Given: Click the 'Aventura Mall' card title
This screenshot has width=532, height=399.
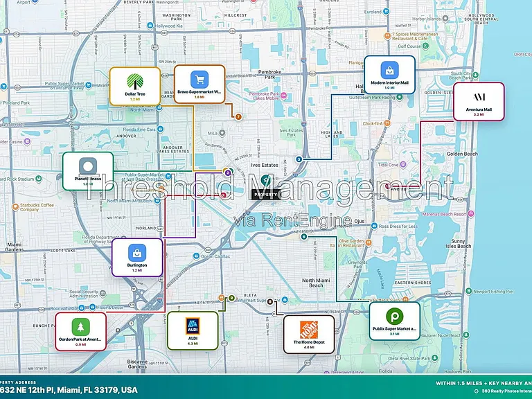Looking at the screenshot, I should pos(479,109).
